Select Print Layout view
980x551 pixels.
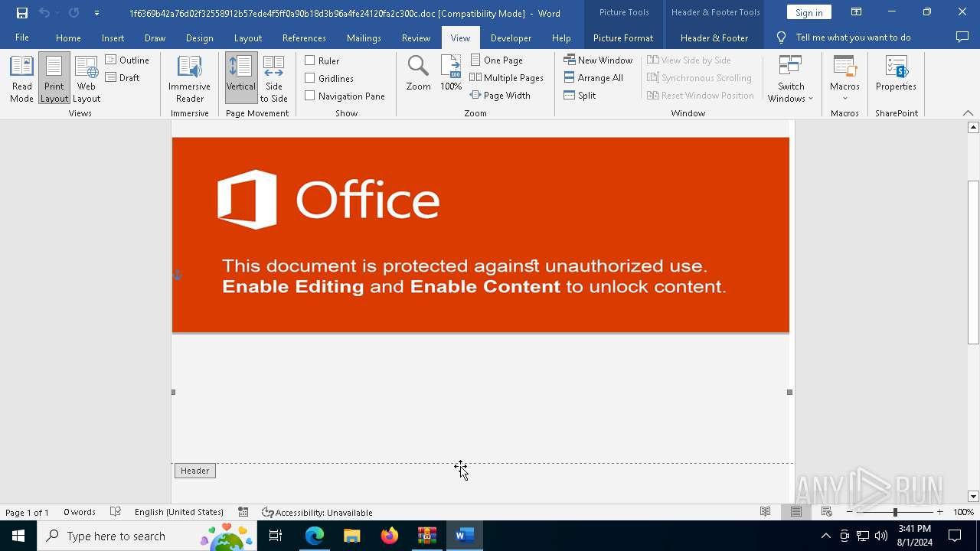tap(54, 79)
